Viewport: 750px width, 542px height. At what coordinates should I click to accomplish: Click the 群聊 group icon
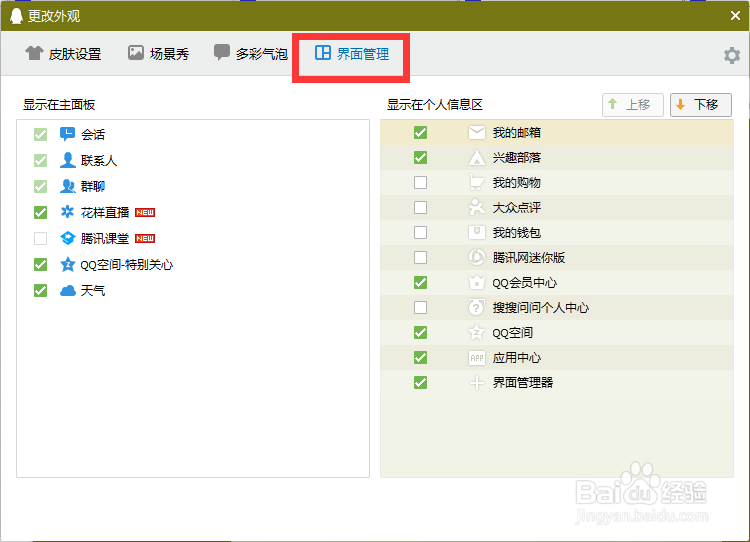67,186
